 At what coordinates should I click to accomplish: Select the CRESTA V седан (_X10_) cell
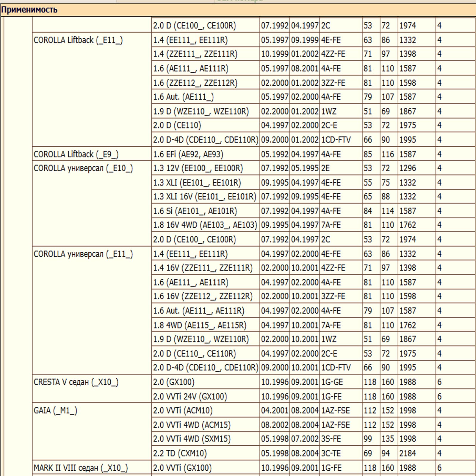(76, 382)
